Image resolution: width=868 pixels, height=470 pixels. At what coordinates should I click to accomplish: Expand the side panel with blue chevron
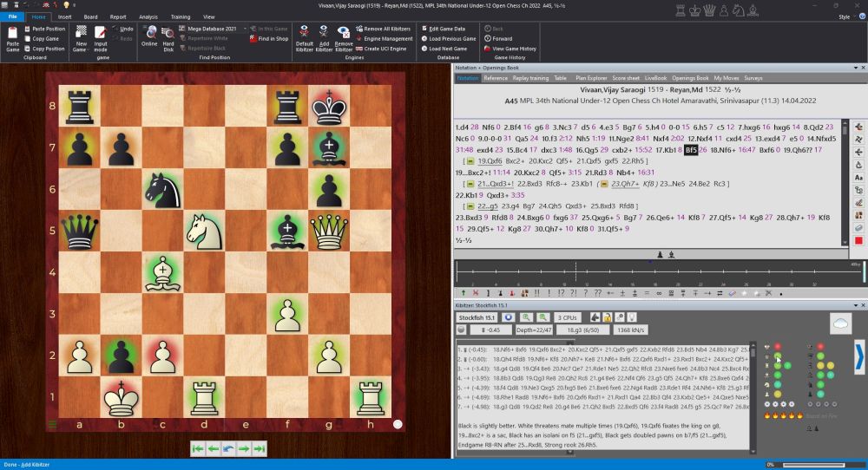point(859,357)
